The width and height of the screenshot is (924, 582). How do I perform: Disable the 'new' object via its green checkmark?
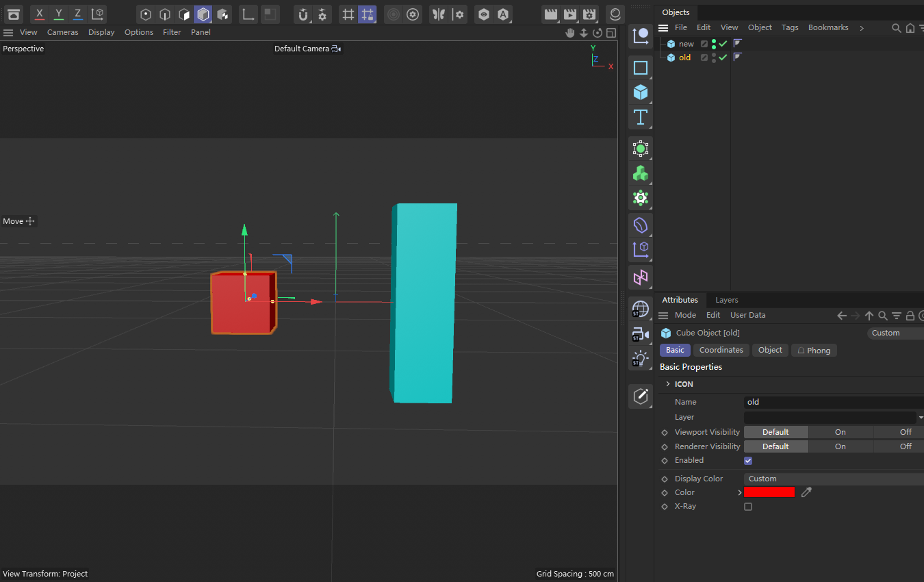(x=723, y=44)
